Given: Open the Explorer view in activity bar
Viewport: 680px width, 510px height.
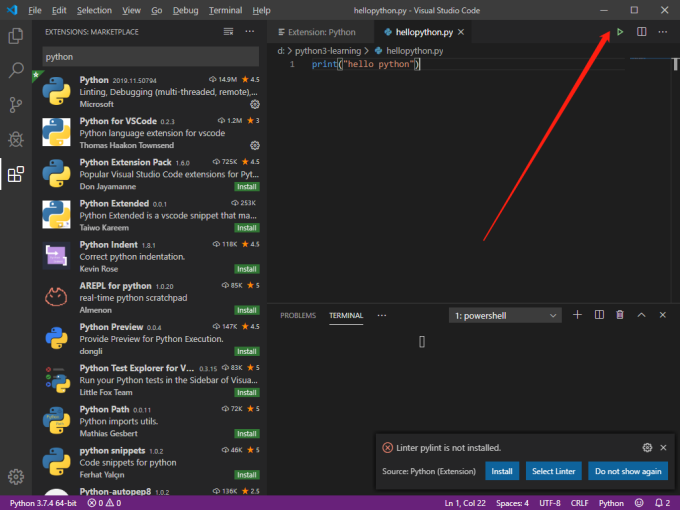Looking at the screenshot, I should (16, 36).
